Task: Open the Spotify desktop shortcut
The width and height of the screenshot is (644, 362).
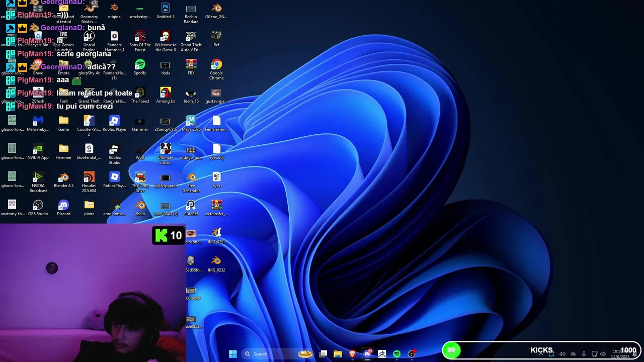Action: coord(140,67)
